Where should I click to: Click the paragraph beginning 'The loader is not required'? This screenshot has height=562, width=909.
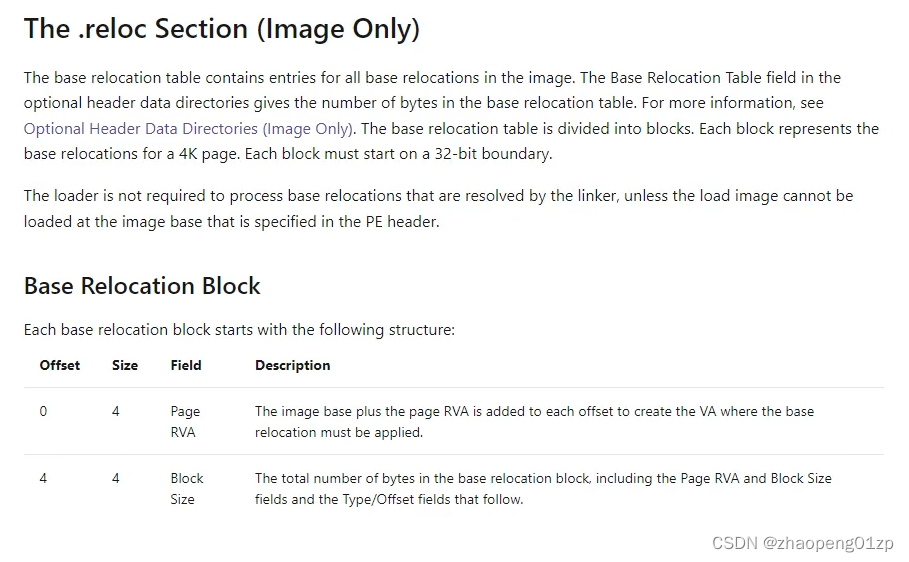tap(438, 209)
